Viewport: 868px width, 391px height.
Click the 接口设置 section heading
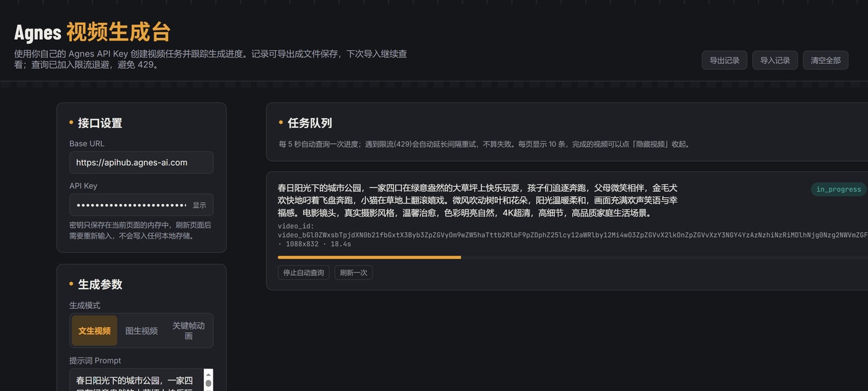coord(100,123)
